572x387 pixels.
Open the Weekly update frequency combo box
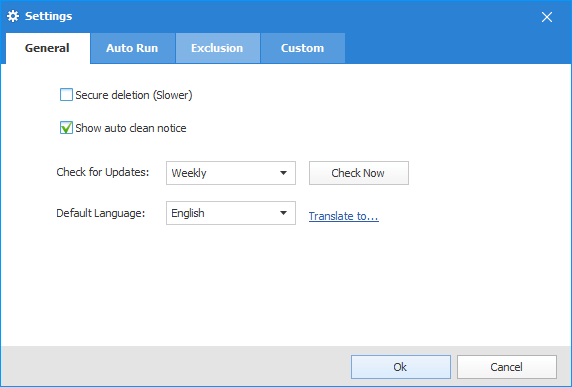coord(231,173)
